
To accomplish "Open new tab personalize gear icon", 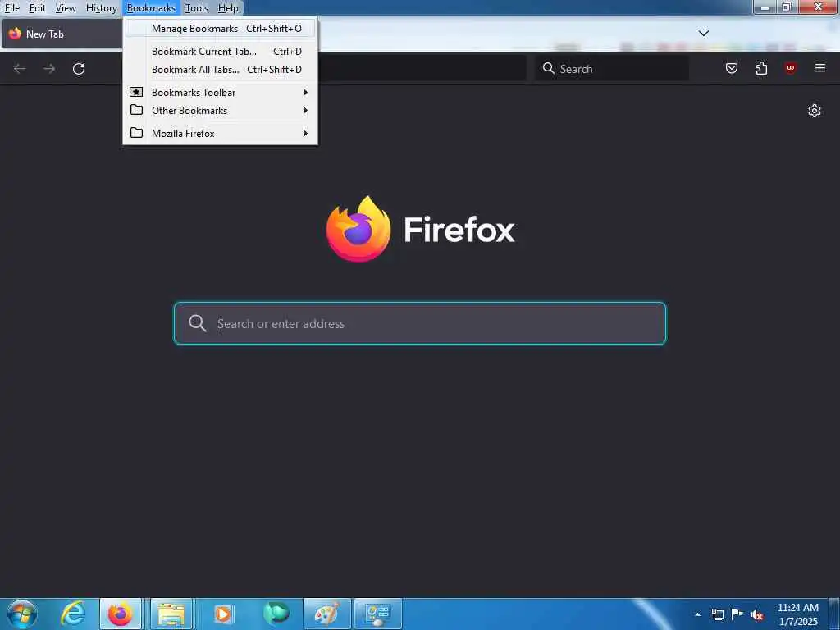I will (815, 111).
